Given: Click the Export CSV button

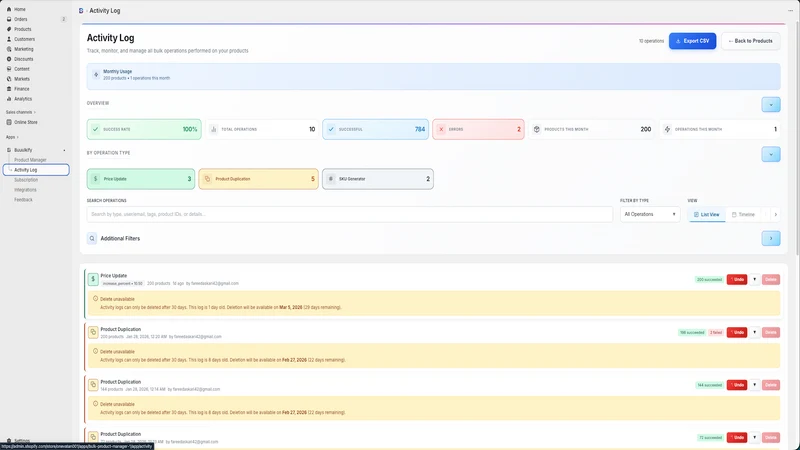Looking at the screenshot, I should click(692, 41).
